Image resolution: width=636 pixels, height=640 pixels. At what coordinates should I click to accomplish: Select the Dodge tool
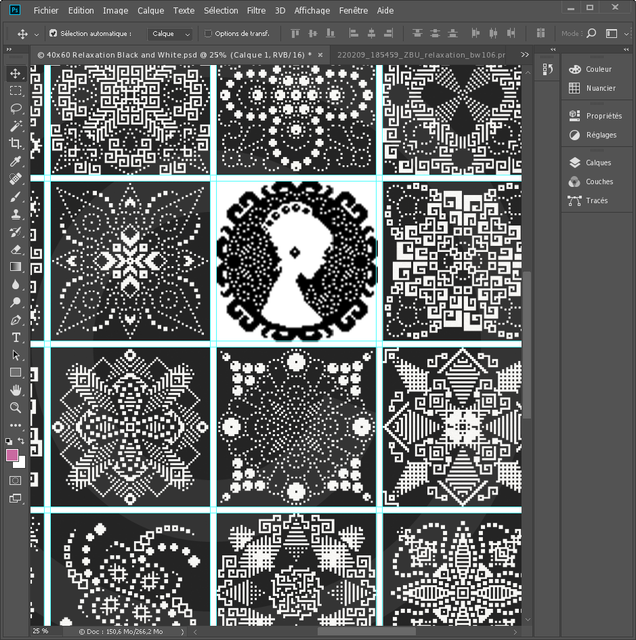[15, 302]
